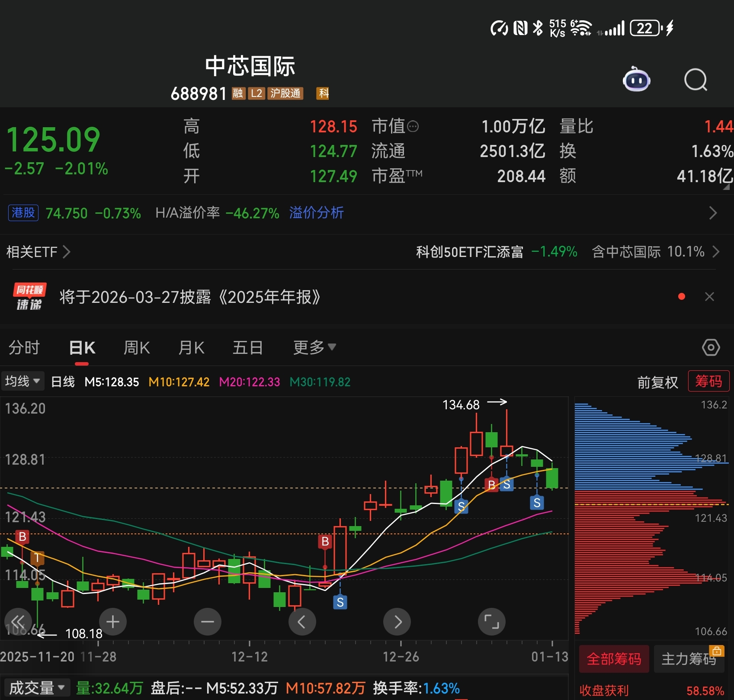Image resolution: width=734 pixels, height=700 pixels.
Task: Tap the stock code 688981
Action: 199,93
